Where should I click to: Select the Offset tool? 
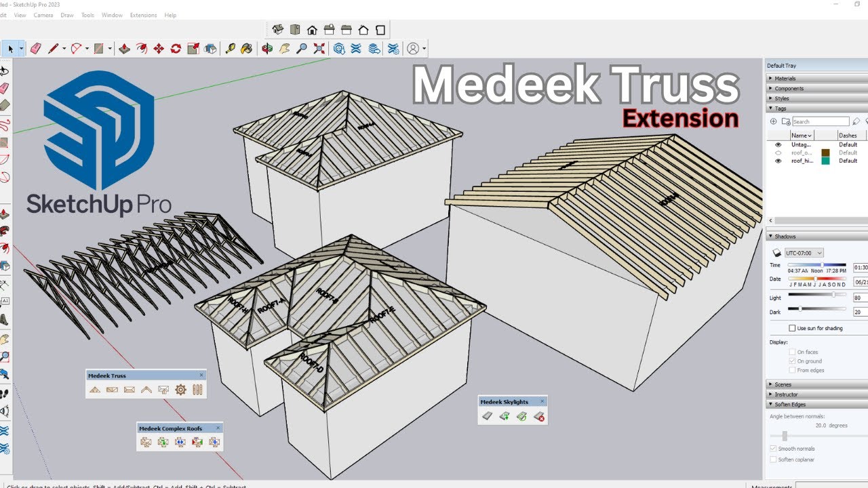pyautogui.click(x=142, y=49)
